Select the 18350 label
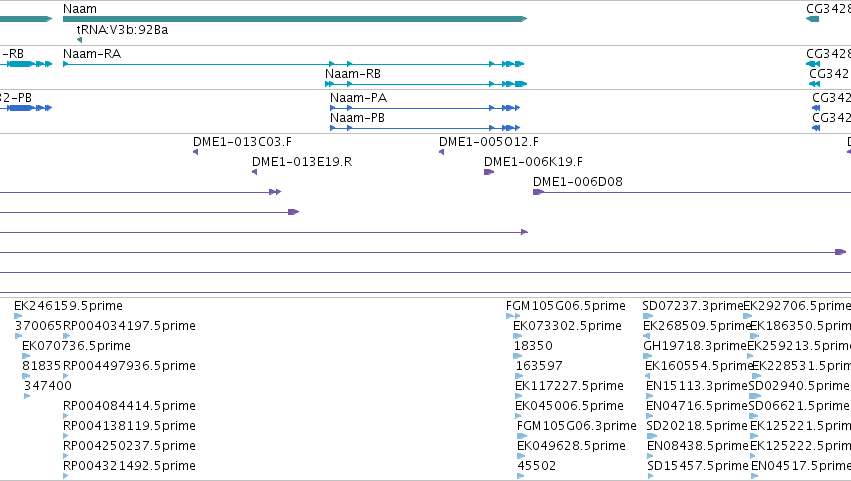Image resolution: width=851 pixels, height=481 pixels. pyautogui.click(x=533, y=346)
